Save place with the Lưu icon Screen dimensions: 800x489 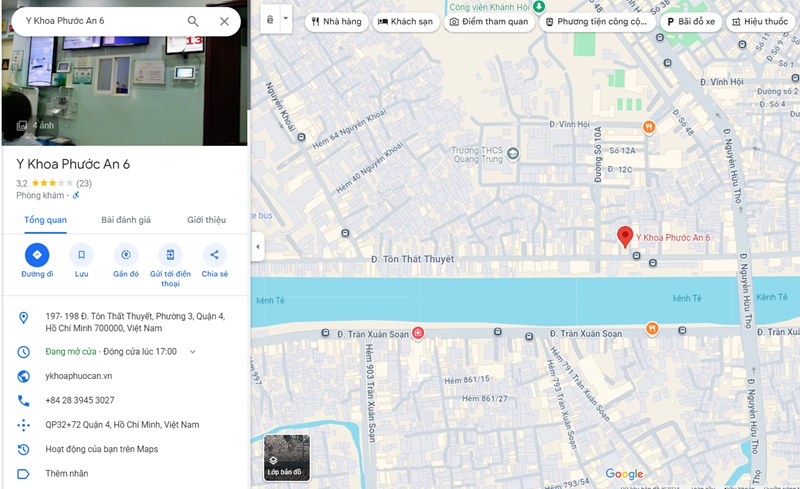(x=81, y=255)
